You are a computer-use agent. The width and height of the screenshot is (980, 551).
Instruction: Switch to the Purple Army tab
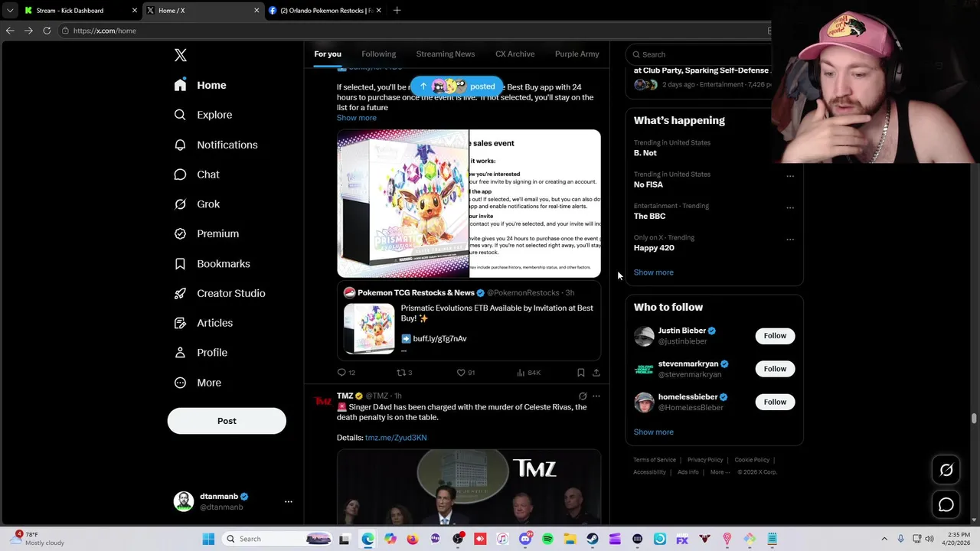click(x=577, y=54)
